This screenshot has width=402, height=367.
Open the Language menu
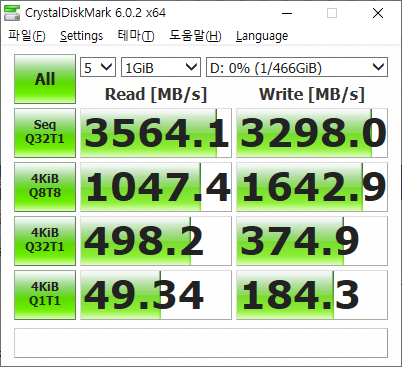(x=262, y=36)
